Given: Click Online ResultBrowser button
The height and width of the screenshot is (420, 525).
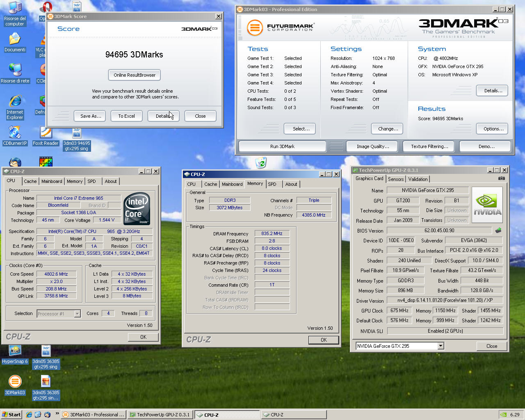Looking at the screenshot, I should [135, 75].
